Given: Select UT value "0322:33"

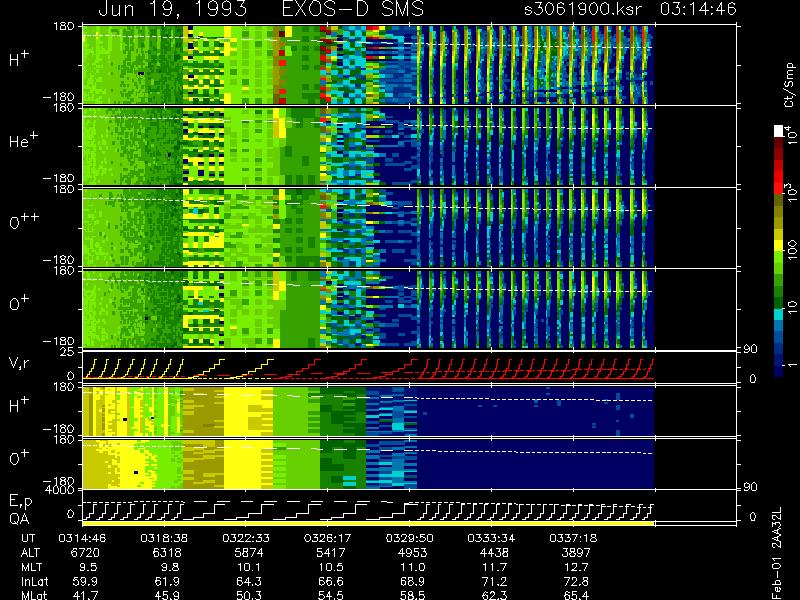Looking at the screenshot, I should pyautogui.click(x=245, y=538).
